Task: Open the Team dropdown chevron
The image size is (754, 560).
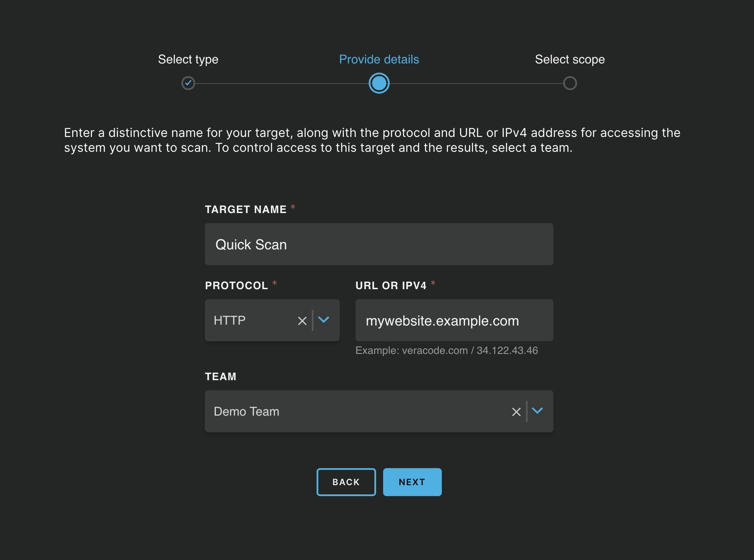Action: pos(538,411)
